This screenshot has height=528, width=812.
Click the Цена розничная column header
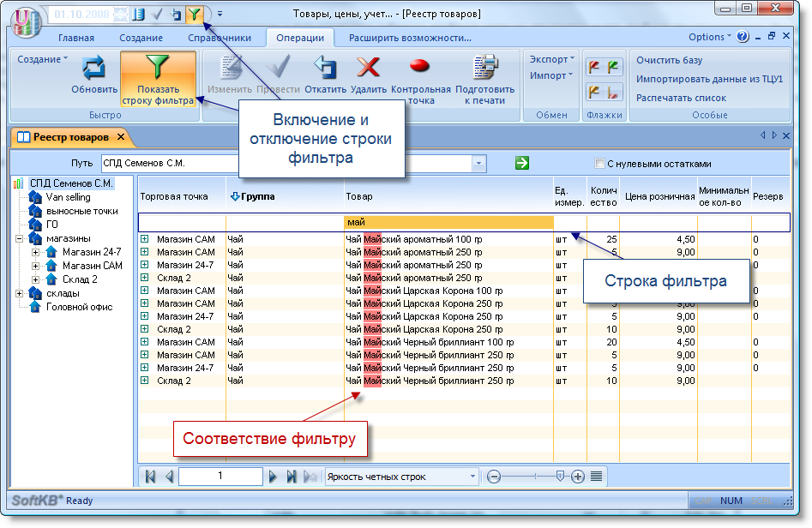pyautogui.click(x=659, y=196)
